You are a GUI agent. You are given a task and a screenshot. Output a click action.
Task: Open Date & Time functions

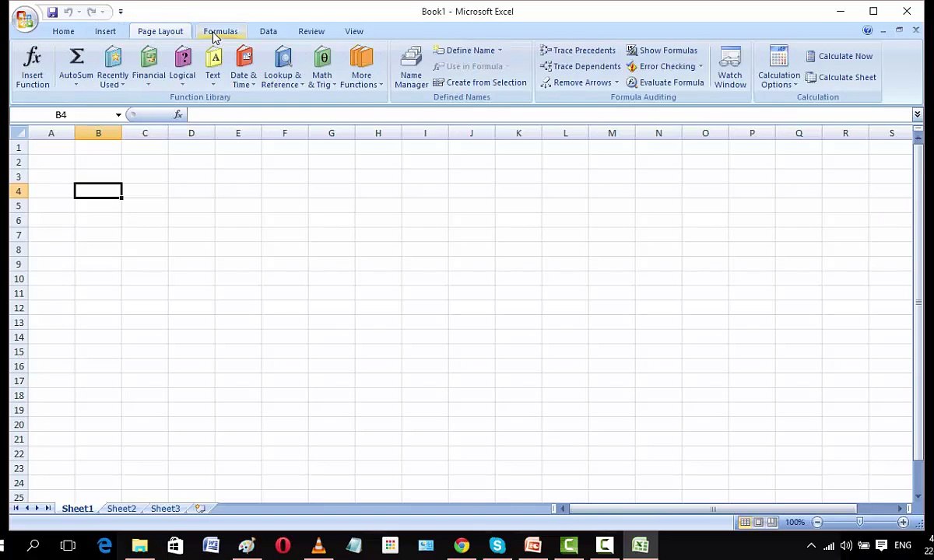(x=244, y=68)
